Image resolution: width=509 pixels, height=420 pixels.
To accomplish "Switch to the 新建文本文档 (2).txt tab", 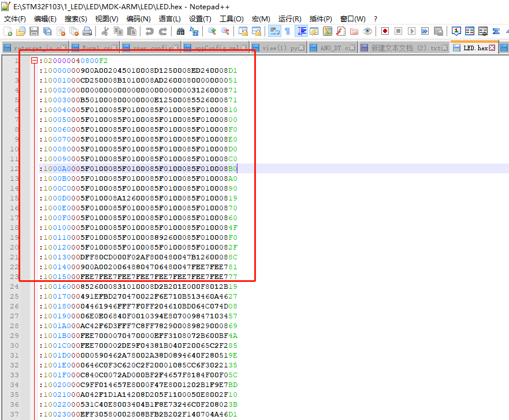I will (404, 48).
